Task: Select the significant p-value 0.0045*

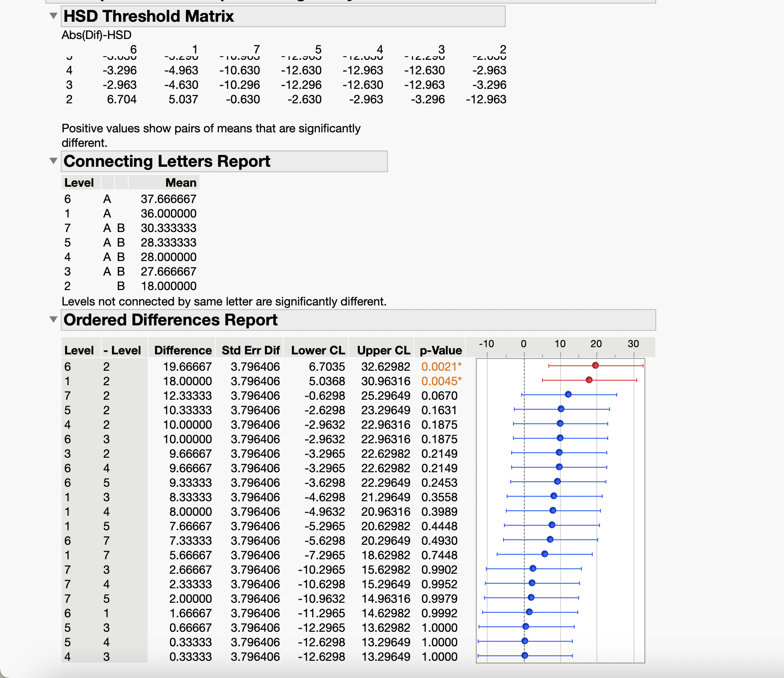Action: click(440, 381)
